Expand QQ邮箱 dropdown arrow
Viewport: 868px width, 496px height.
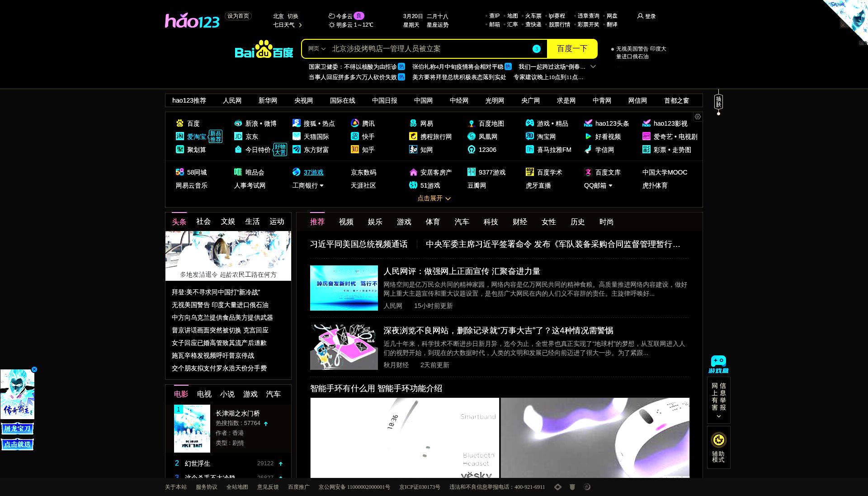click(x=610, y=185)
